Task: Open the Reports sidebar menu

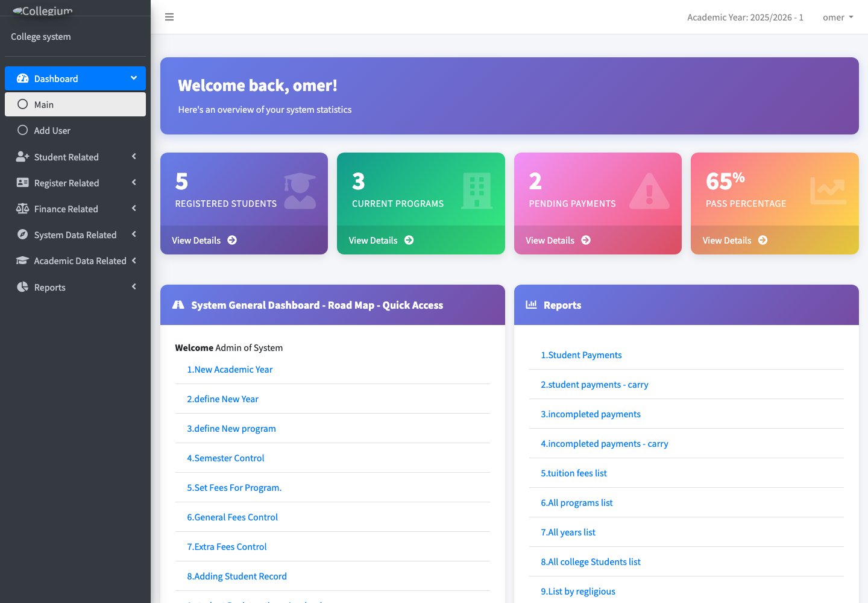Action: click(x=75, y=287)
